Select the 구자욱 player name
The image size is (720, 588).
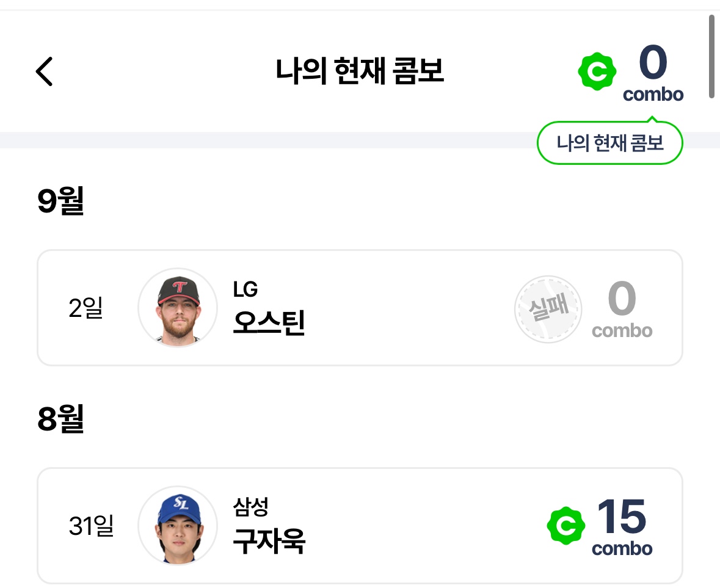tap(269, 540)
